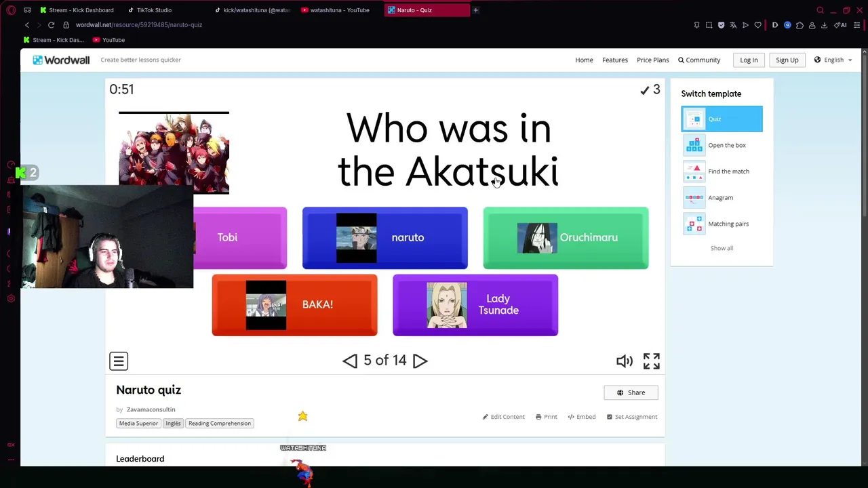Open the Stream - Kick Das... bookmark

click(x=54, y=40)
